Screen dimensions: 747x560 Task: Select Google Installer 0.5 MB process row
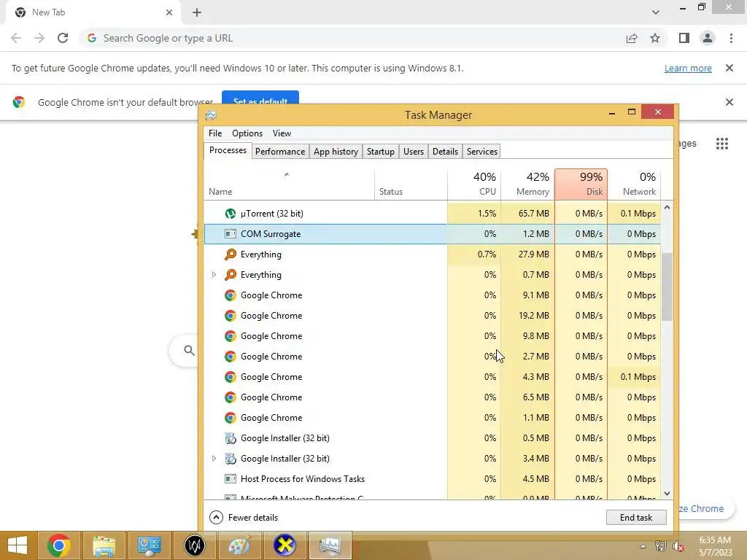(x=433, y=438)
